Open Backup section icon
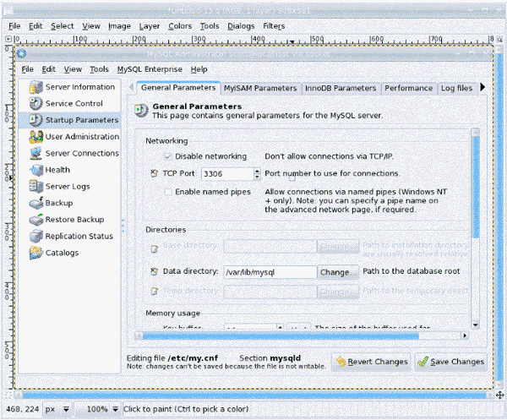 (35, 203)
